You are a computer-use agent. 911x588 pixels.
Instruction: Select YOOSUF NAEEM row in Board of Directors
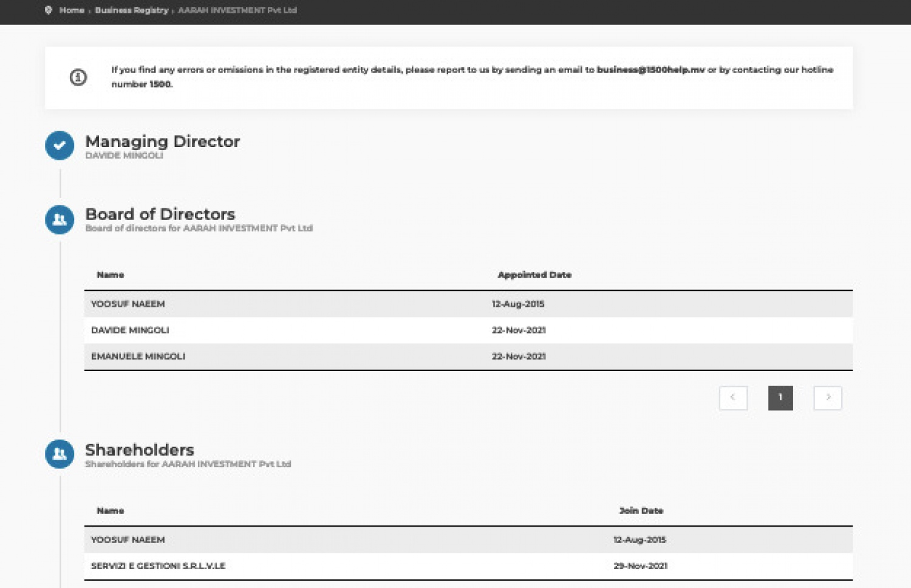pos(128,304)
